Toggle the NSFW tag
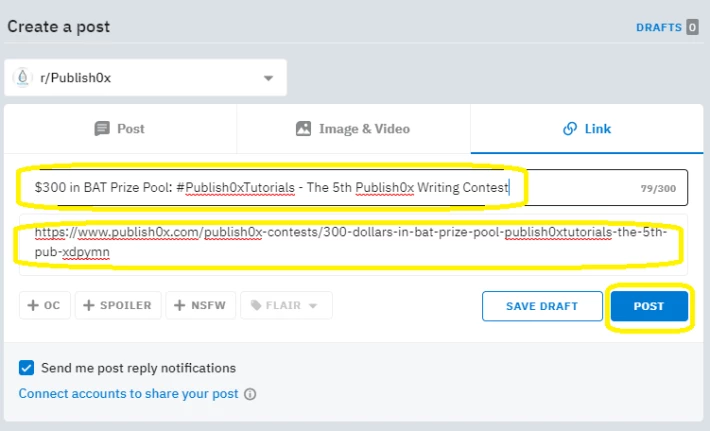710x431 pixels. tap(200, 305)
